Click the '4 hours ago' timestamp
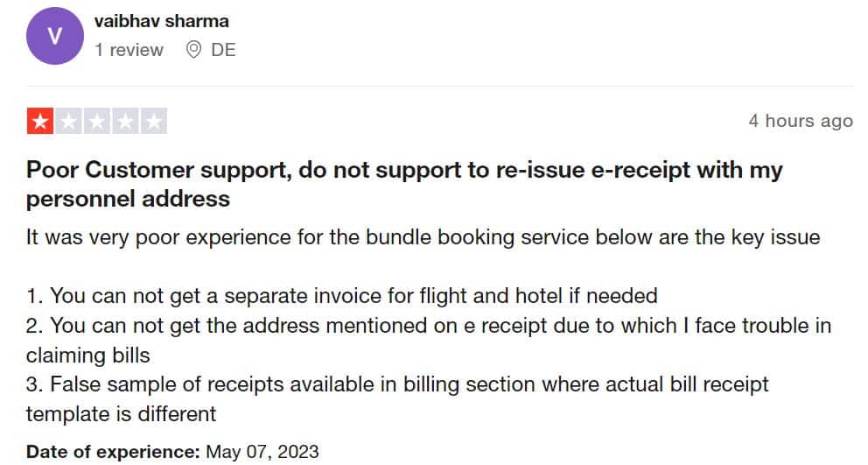Screen dimensions: 868x465 [801, 121]
